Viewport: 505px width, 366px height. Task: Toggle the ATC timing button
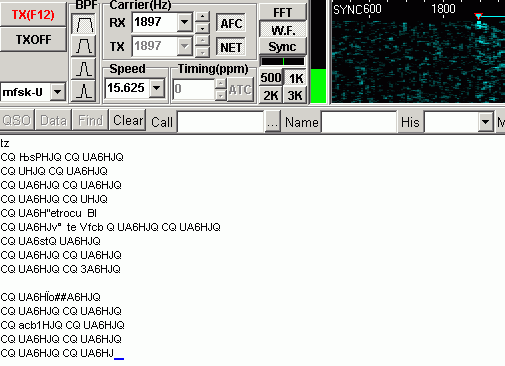240,89
